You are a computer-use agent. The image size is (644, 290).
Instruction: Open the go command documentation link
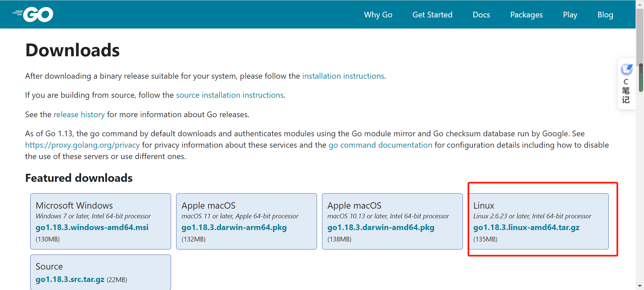[380, 145]
